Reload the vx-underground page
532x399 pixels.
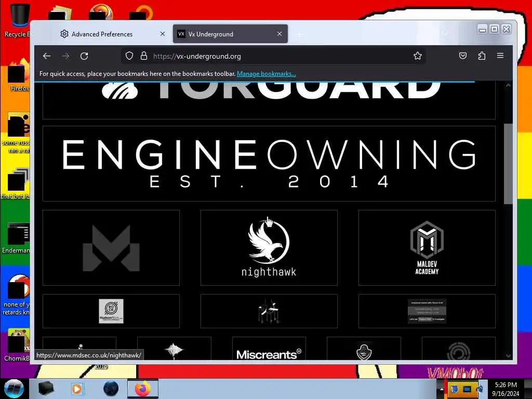pyautogui.click(x=84, y=56)
